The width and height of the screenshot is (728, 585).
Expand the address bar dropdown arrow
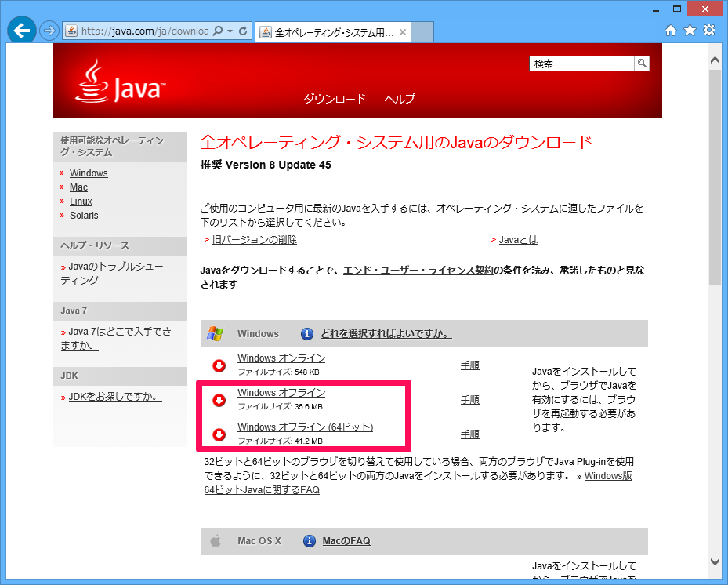(230, 31)
